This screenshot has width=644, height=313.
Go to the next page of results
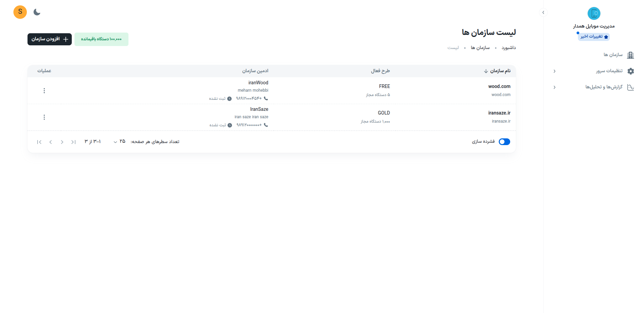coord(51,142)
